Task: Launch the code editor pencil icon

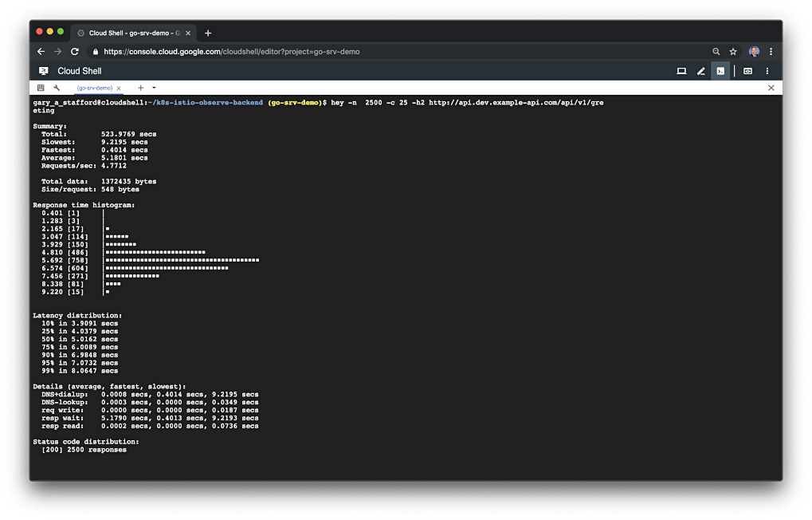Action: pos(701,71)
